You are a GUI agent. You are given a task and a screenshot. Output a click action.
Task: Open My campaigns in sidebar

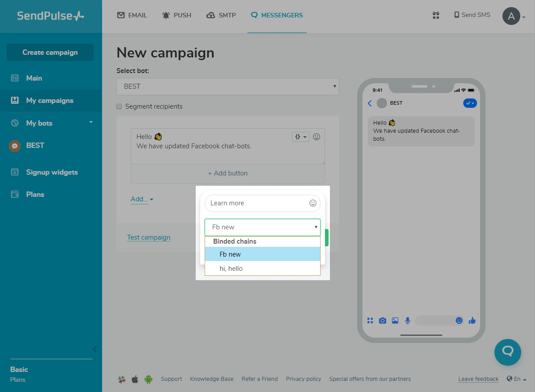click(x=51, y=101)
